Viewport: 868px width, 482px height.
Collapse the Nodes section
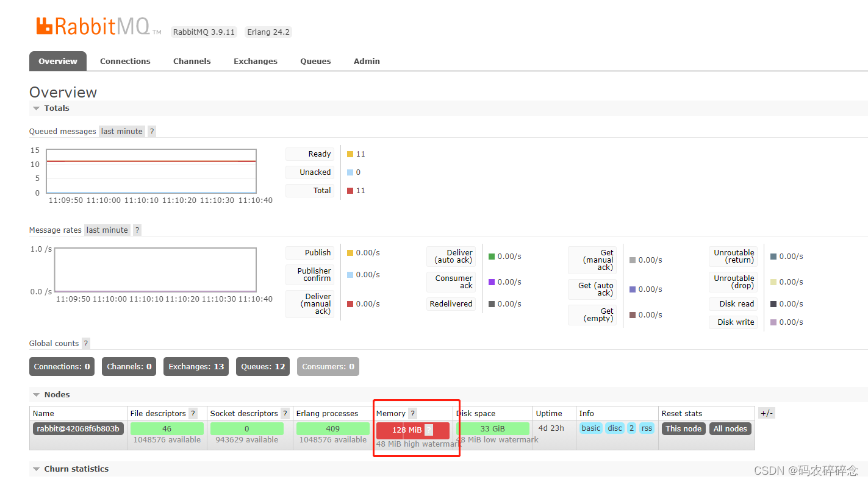coord(51,394)
